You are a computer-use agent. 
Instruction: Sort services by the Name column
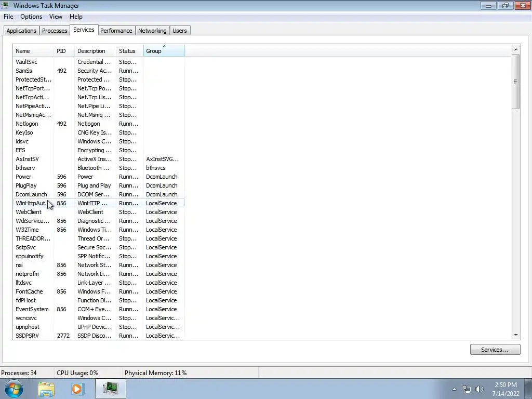click(x=33, y=51)
